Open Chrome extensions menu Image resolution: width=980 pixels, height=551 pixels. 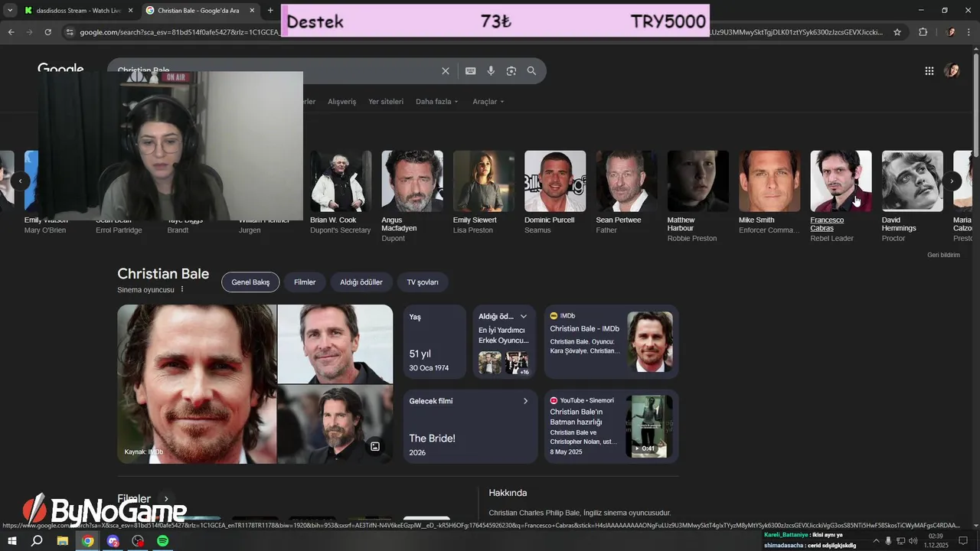(x=923, y=32)
